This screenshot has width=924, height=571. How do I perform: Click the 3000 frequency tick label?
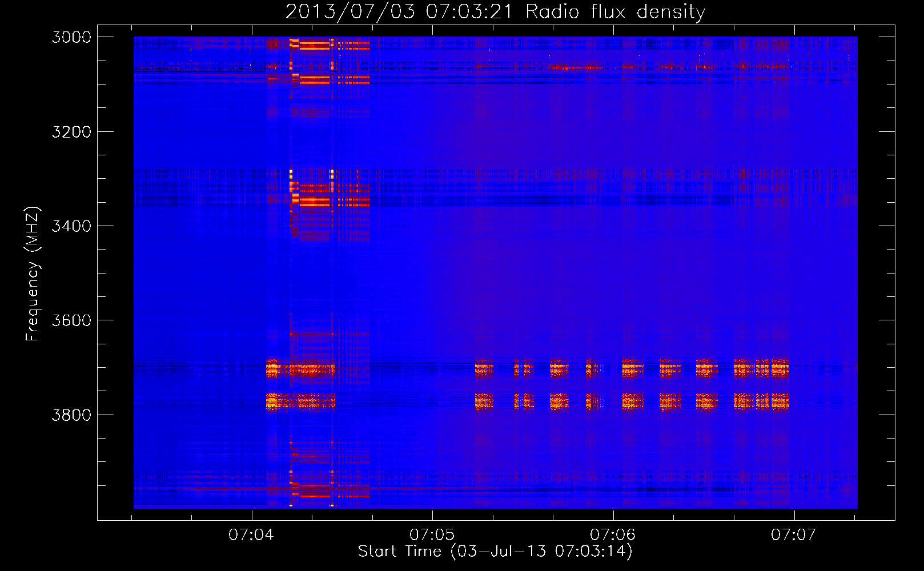(x=71, y=37)
